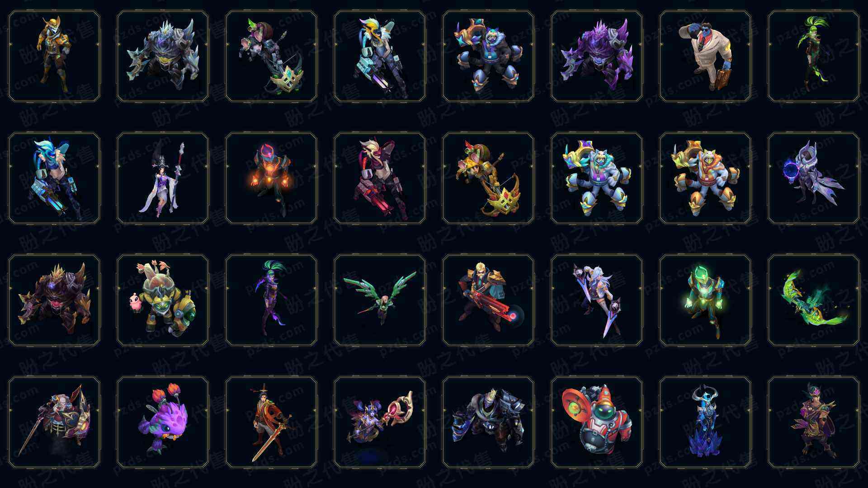Click the blue-faced man in cream suit with briefcase
868x488 pixels.
click(x=705, y=56)
